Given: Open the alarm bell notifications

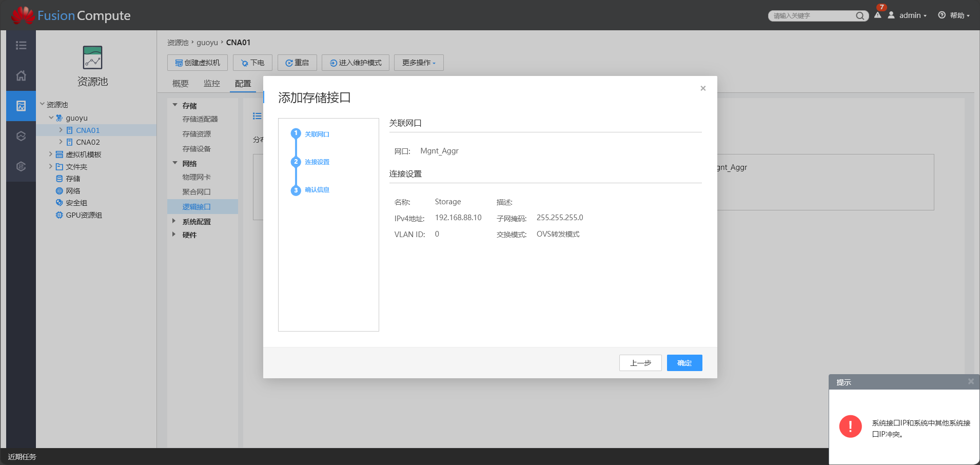Looking at the screenshot, I should 878,15.
